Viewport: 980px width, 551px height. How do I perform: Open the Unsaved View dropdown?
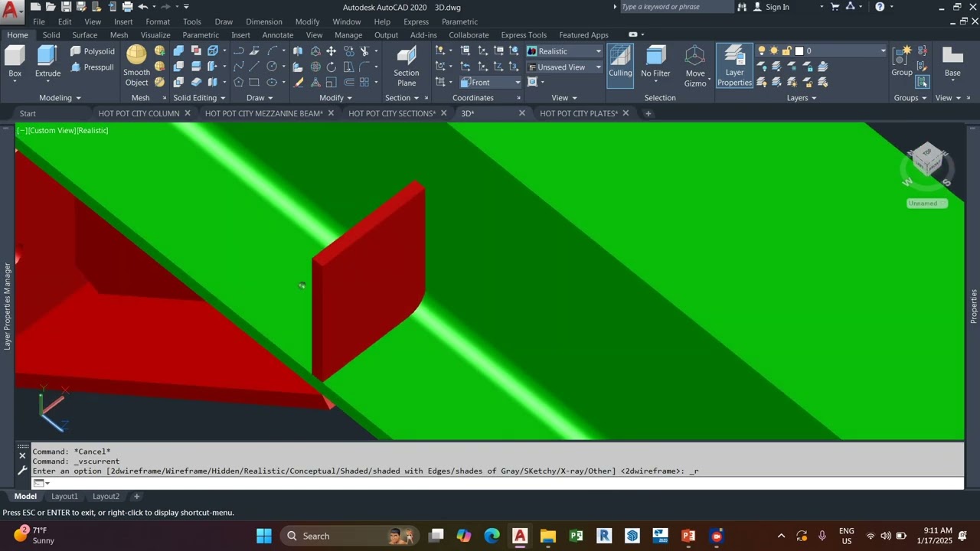click(x=564, y=67)
